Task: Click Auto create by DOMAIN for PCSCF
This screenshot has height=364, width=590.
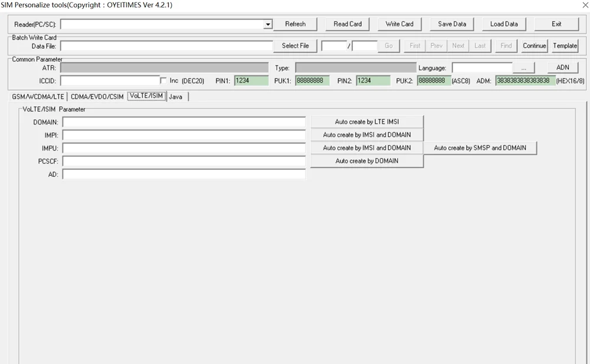Action: point(367,160)
